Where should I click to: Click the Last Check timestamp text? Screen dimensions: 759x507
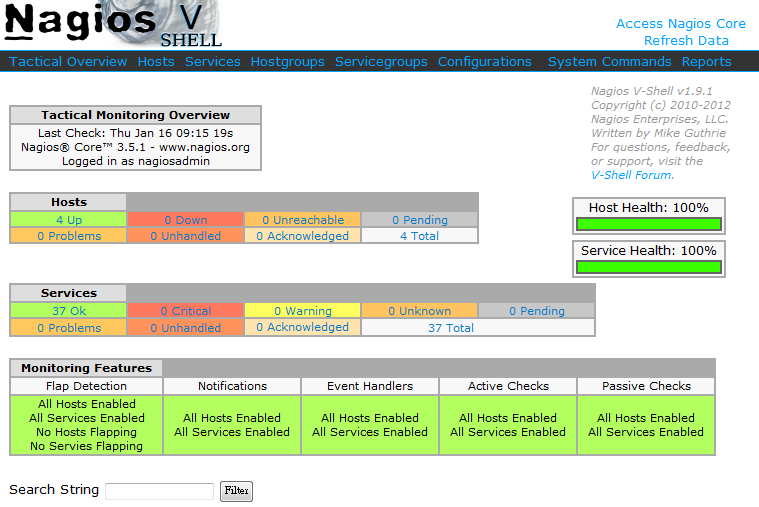pos(136,133)
